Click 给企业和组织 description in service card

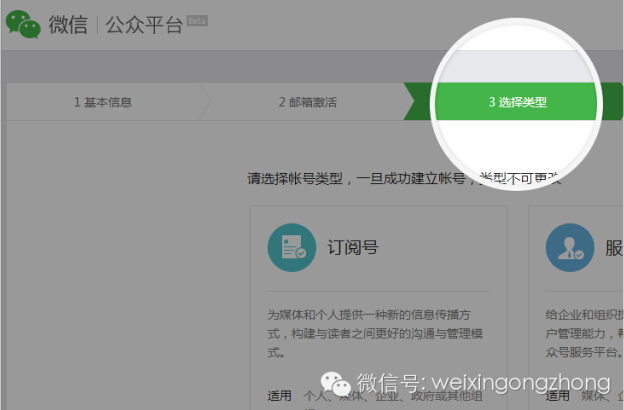(584, 334)
